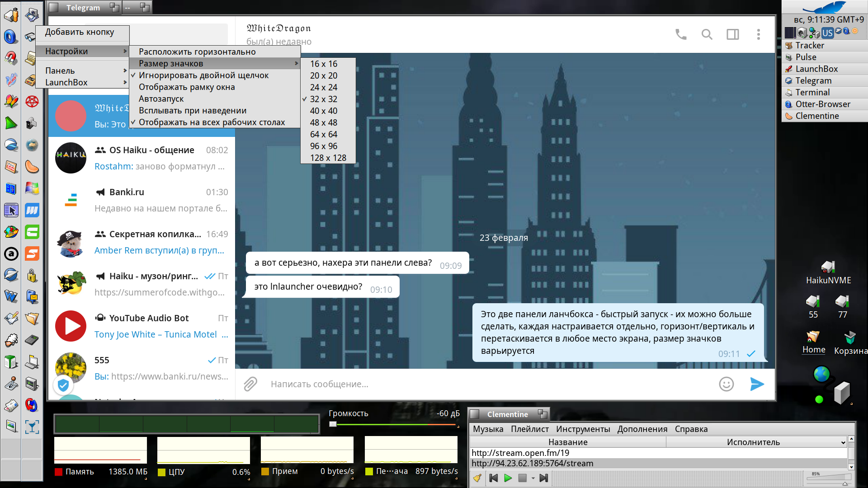The height and width of the screenshot is (488, 868).
Task: Switch to Pulse in Deskbar list
Action: (x=825, y=57)
